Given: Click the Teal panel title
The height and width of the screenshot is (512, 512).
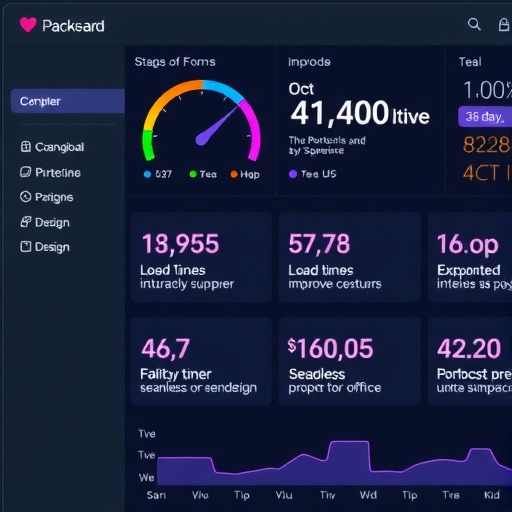Looking at the screenshot, I should (470, 62).
